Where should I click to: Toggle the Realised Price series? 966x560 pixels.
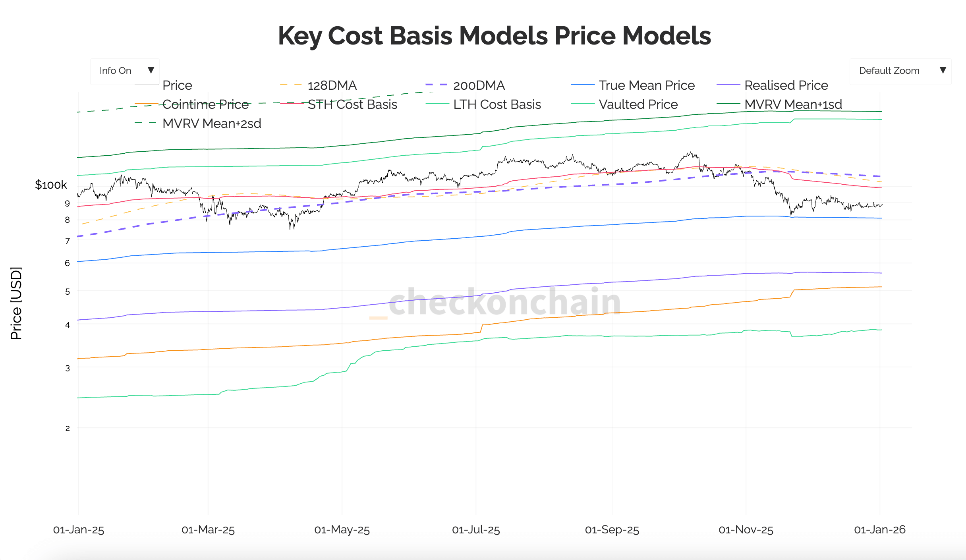[786, 85]
